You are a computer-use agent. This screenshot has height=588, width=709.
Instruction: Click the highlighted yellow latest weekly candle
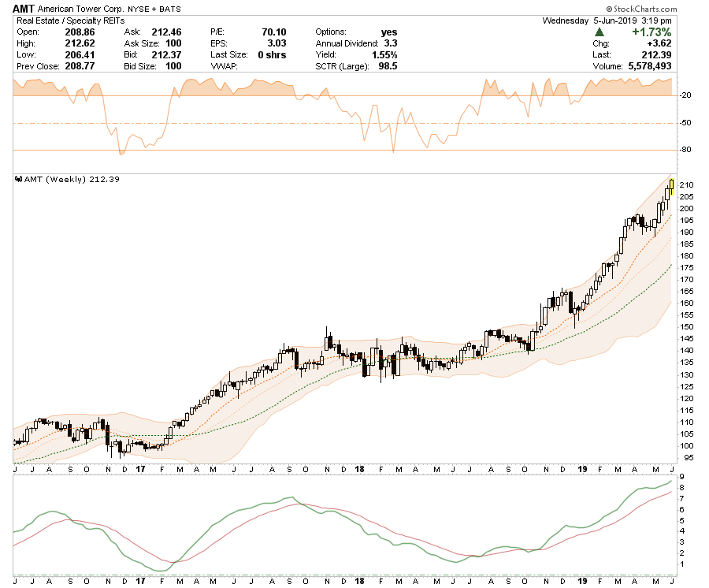(671, 187)
